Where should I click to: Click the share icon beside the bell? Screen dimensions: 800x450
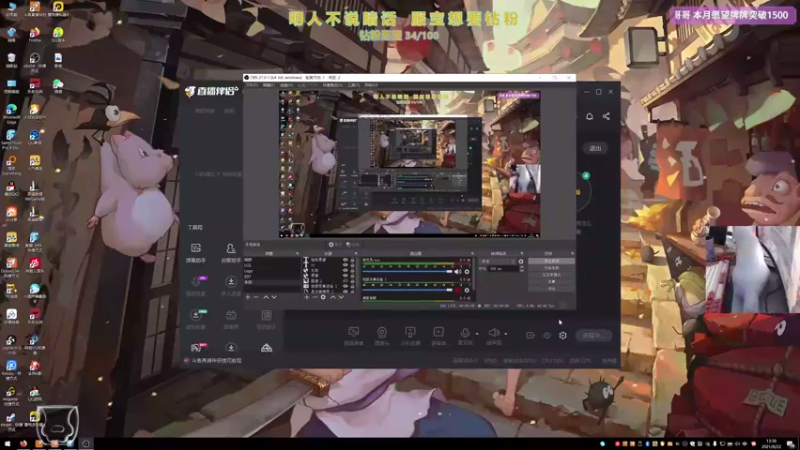pyautogui.click(x=606, y=116)
